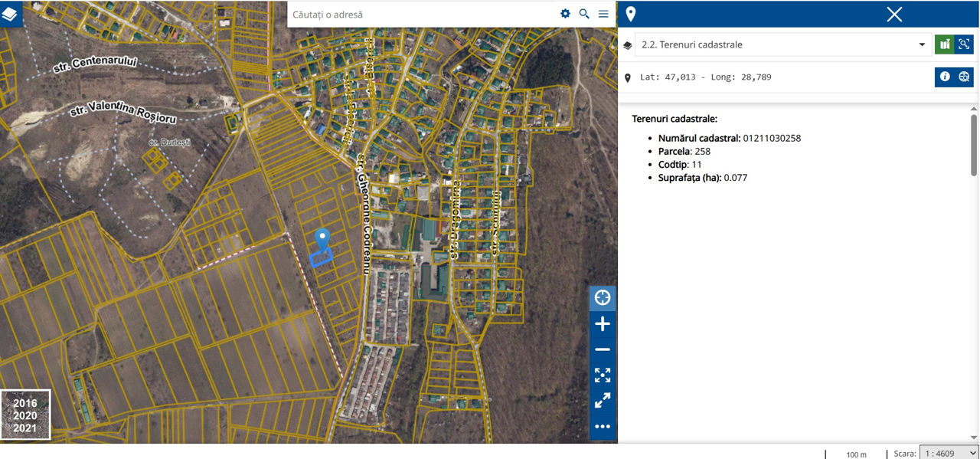Click the info panel vertical scrollbar thumb

click(x=974, y=145)
